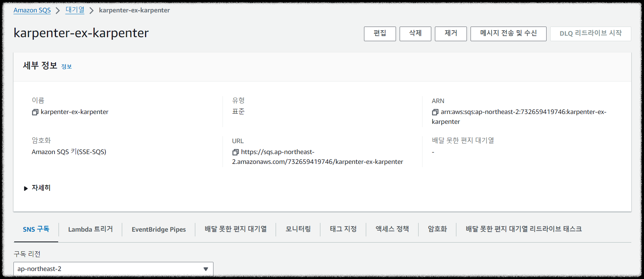
Task: Click the 세부 정보 panel heading
Action: 40,66
